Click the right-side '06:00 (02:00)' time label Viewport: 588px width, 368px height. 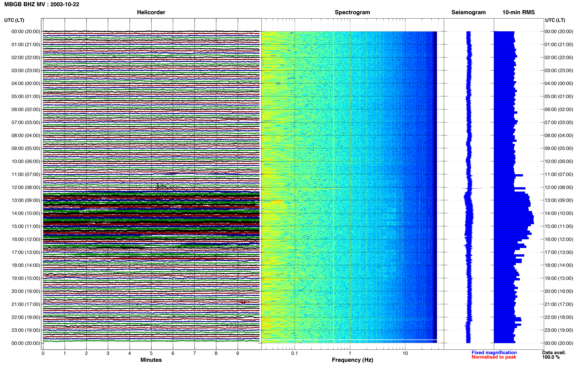559,109
